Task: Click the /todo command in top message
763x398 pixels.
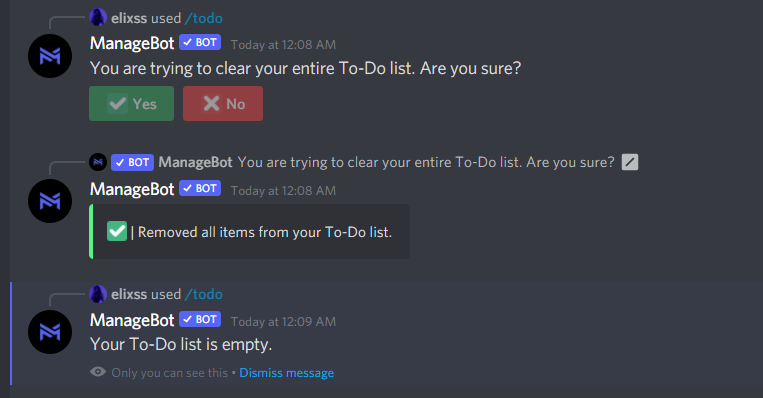Action: pyautogui.click(x=203, y=18)
